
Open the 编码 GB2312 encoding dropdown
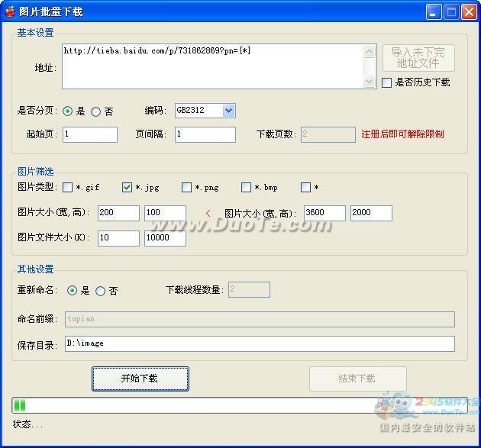(x=228, y=111)
